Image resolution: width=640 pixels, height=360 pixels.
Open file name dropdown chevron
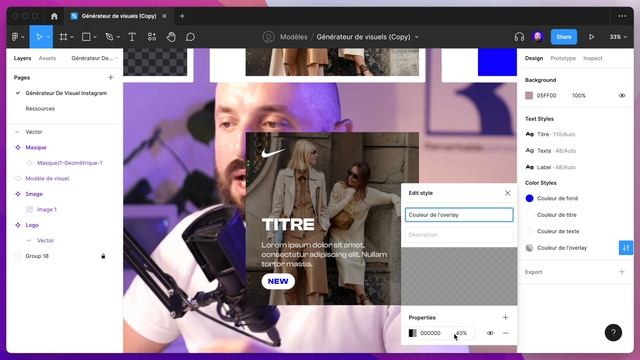click(417, 37)
